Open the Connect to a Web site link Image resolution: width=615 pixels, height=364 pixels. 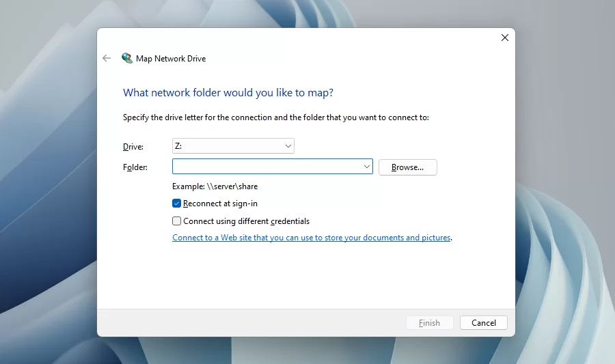click(x=312, y=238)
